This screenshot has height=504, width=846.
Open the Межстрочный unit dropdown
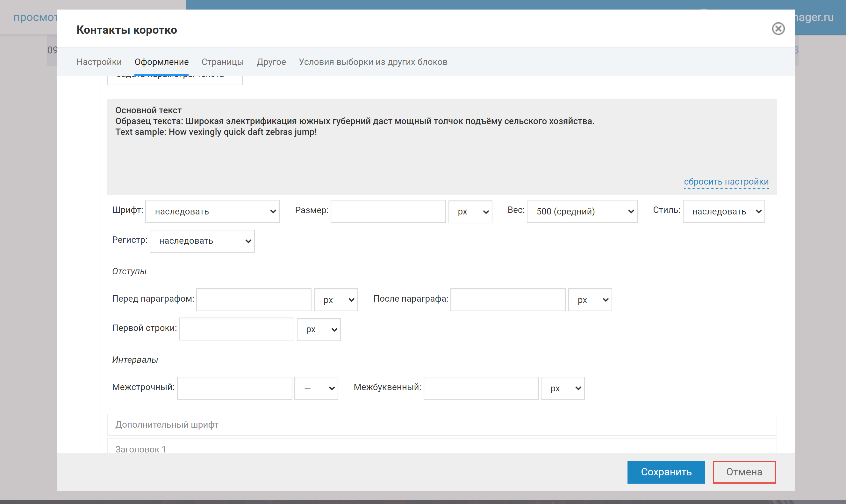pyautogui.click(x=316, y=388)
